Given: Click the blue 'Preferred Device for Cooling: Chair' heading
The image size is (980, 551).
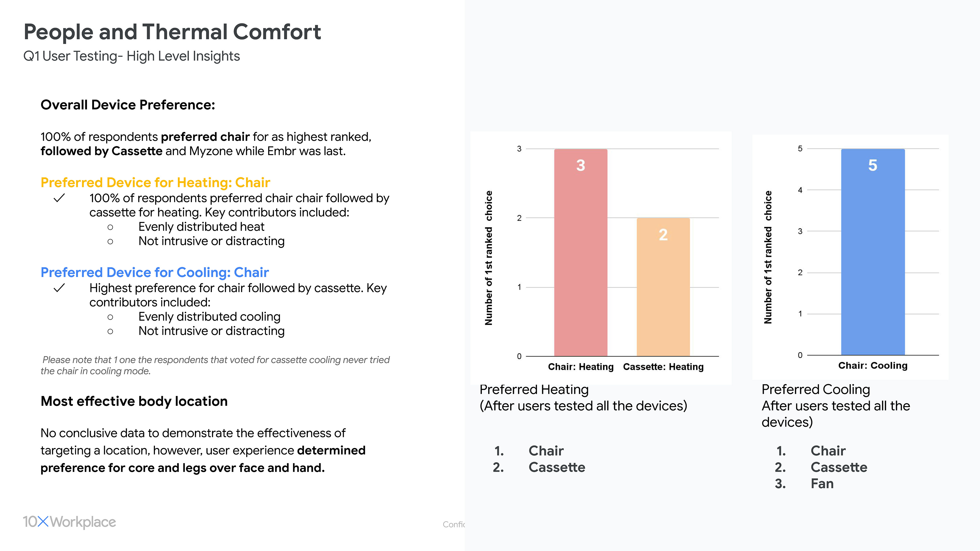Looking at the screenshot, I should pyautogui.click(x=154, y=272).
